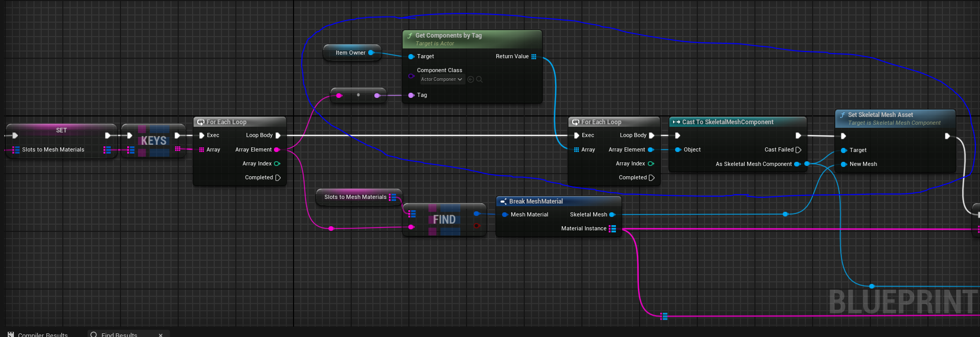Click Loop Body pin on first For Each Loop

tap(278, 136)
